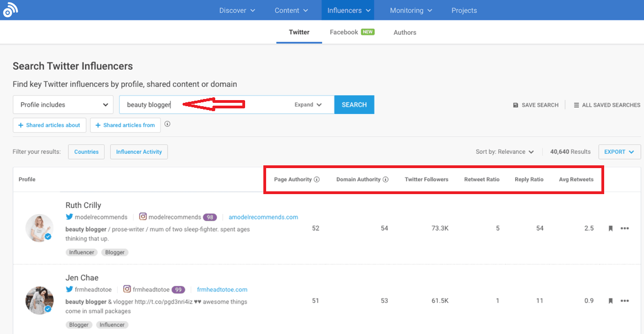644x334 pixels.
Task: Open the Influencer Activity filter
Action: point(139,152)
